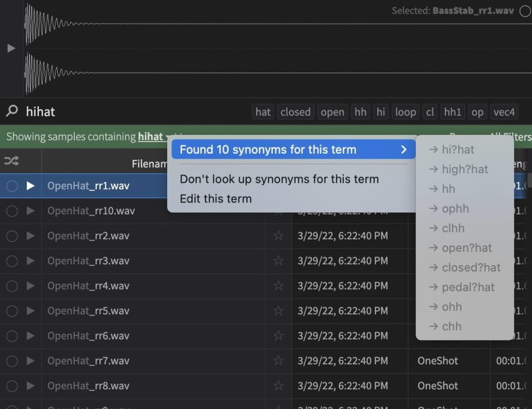Viewport: 532px width, 409px height.
Task: Toggle the circle next to BassStab_rr1.wav
Action: [525, 11]
